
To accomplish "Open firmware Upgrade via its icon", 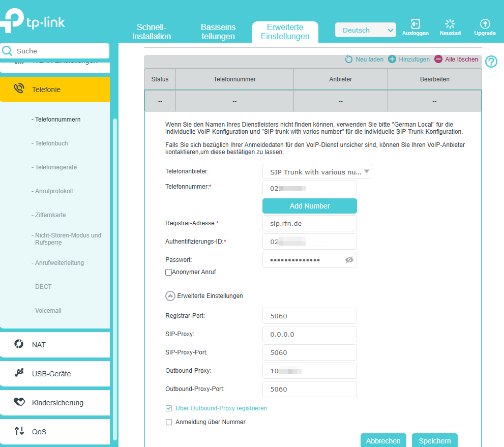I will [x=484, y=24].
